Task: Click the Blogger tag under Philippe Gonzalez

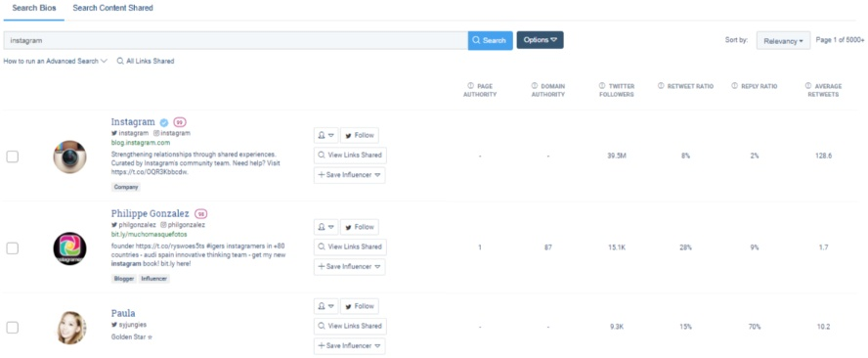Action: coord(124,279)
